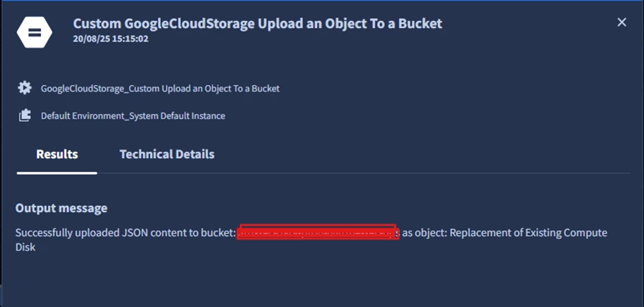Click the Default Environment_System Default Instance text
Image resolution: width=644 pixels, height=307 pixels.
(x=133, y=116)
